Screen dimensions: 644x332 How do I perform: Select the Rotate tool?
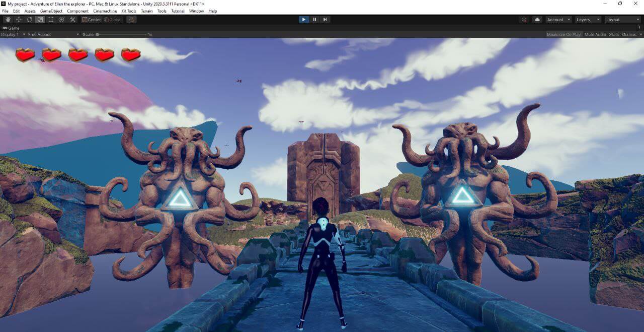tap(29, 20)
